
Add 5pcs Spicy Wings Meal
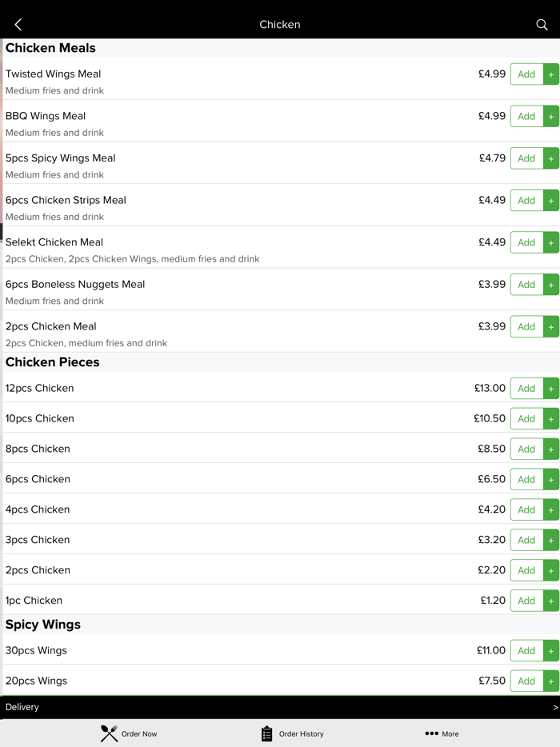[x=526, y=158]
